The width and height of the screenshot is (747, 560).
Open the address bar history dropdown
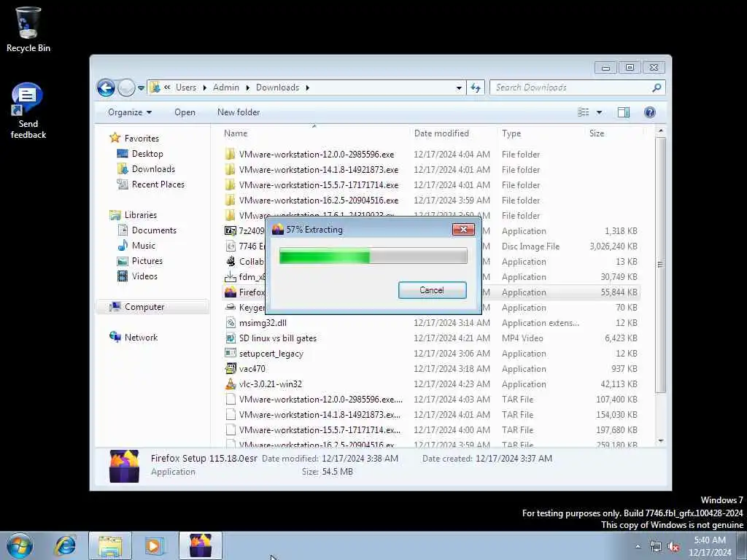pyautogui.click(x=459, y=88)
